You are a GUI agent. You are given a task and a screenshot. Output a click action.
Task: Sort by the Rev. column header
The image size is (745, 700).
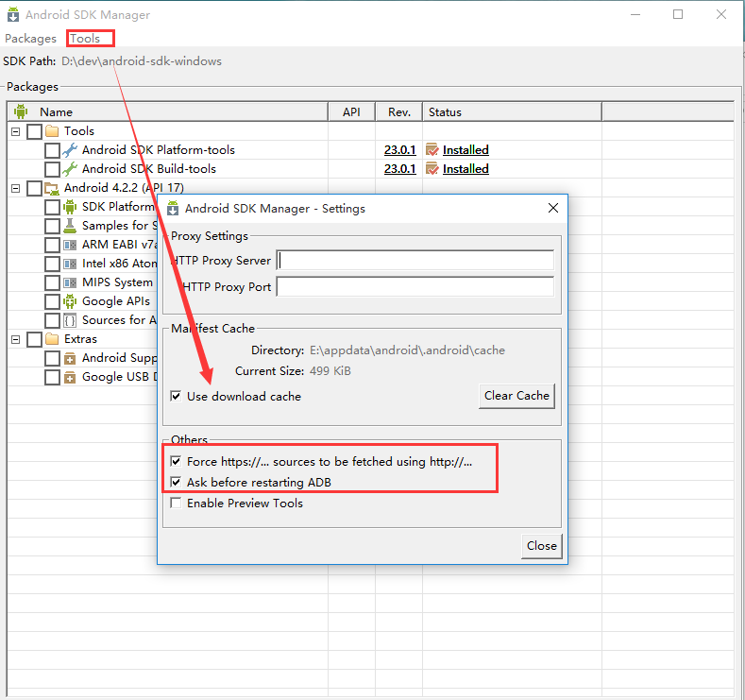(x=399, y=112)
